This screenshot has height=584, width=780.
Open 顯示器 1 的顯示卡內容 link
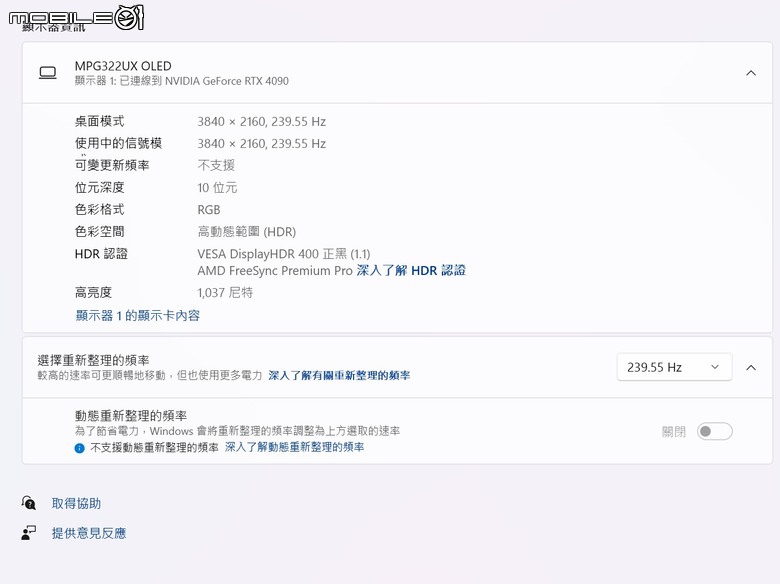138,315
